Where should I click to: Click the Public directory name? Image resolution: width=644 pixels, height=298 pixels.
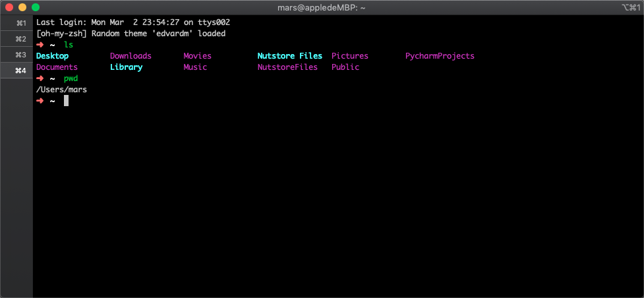click(345, 67)
